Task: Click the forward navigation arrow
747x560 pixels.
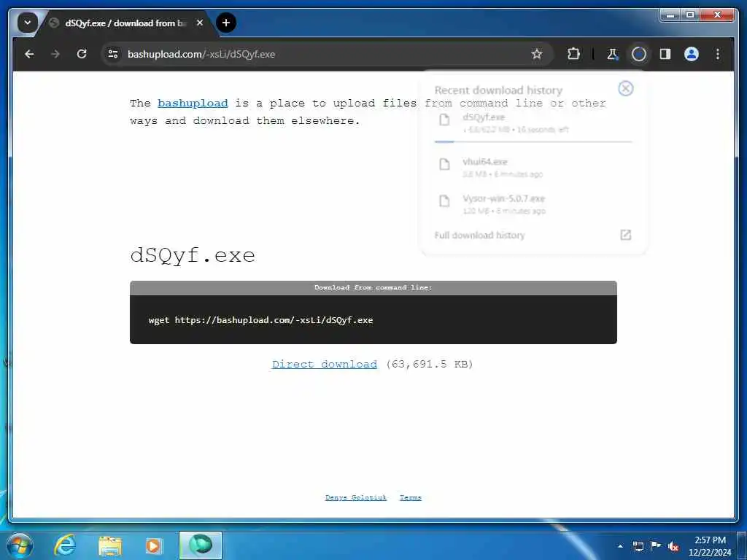Action: [55, 54]
